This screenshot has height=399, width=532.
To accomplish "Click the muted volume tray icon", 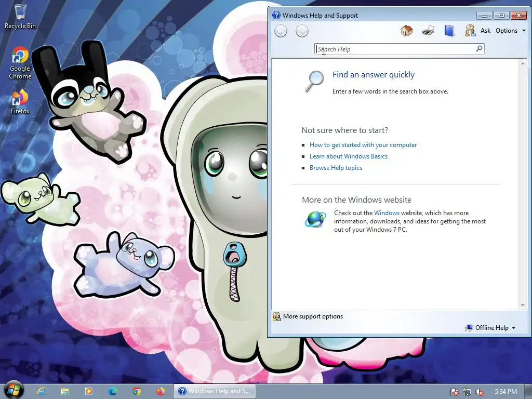I will (480, 392).
